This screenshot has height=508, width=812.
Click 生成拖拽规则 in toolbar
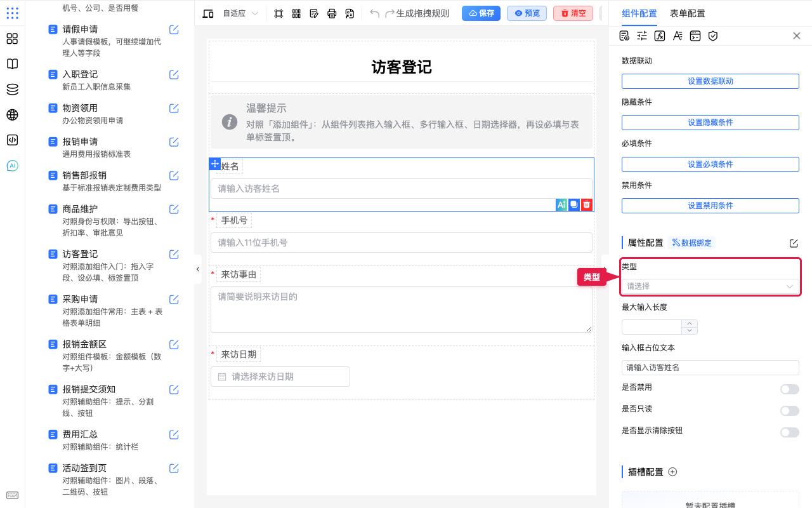point(422,13)
